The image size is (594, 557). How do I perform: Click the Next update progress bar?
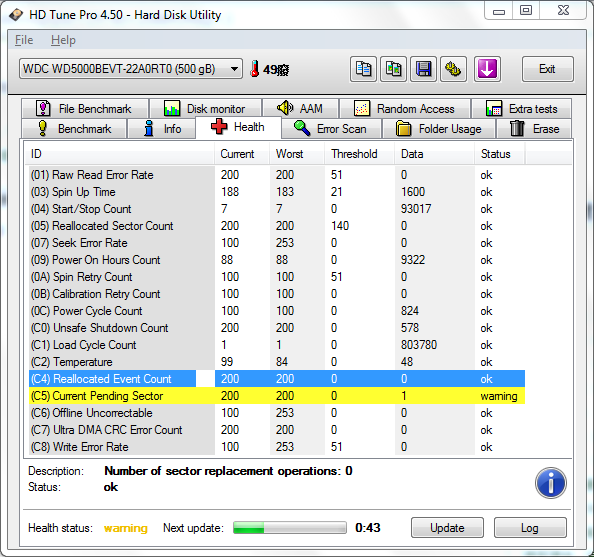[290, 527]
